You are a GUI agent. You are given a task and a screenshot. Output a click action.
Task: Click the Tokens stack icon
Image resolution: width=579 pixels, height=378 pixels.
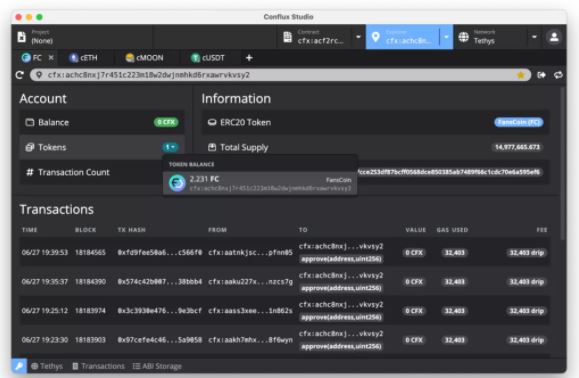pos(30,147)
